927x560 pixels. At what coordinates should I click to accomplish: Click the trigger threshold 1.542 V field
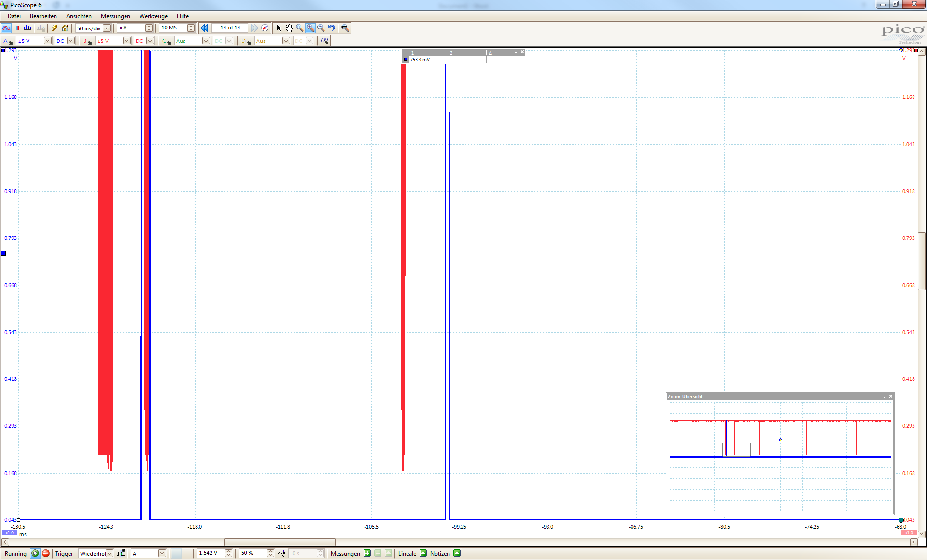[211, 553]
